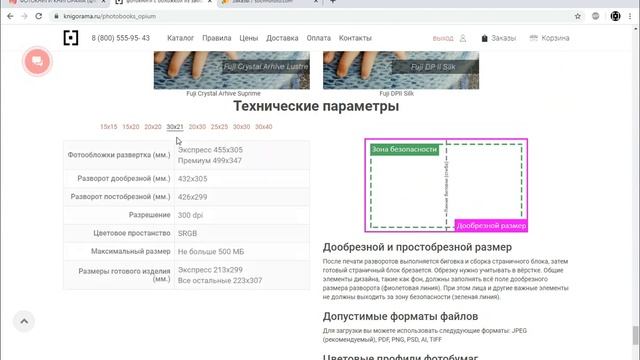Viewport: 640px width, 360px height.
Task: Click the value Премиум 499x347
Action: coord(210,160)
